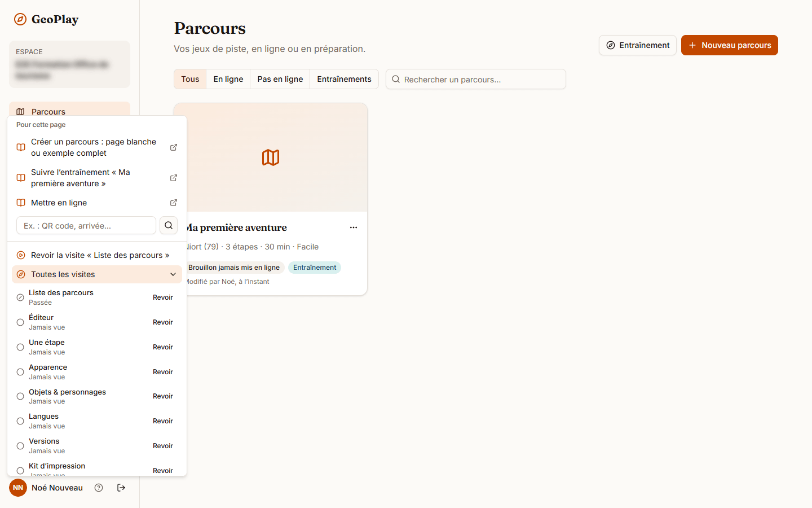Click the NN user avatar

18,488
